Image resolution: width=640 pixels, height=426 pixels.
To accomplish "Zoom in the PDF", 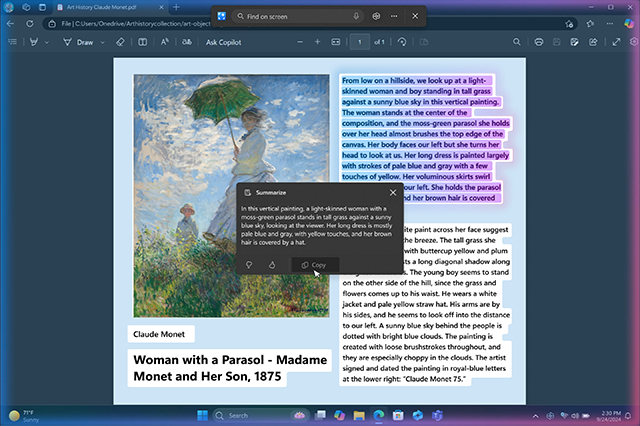I will coord(317,42).
